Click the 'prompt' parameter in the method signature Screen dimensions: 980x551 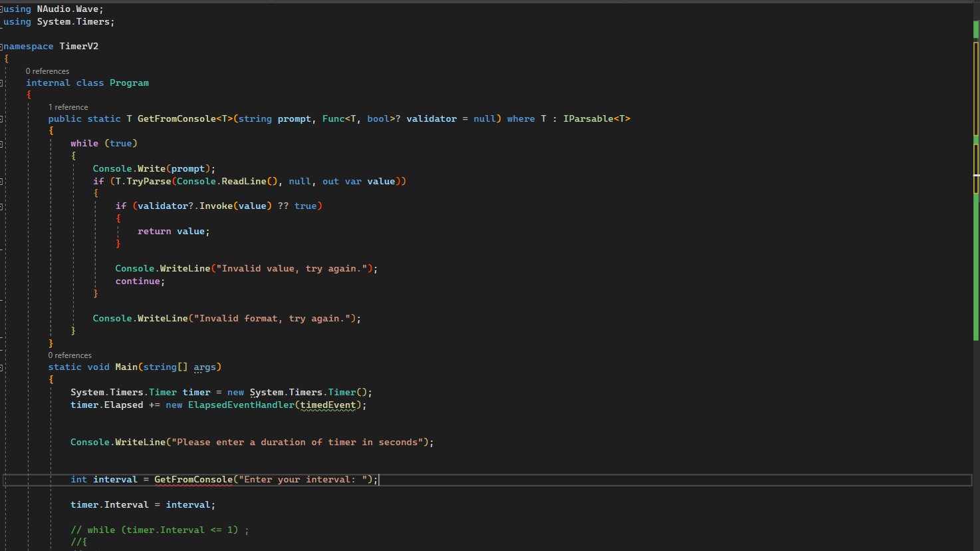[x=294, y=119]
